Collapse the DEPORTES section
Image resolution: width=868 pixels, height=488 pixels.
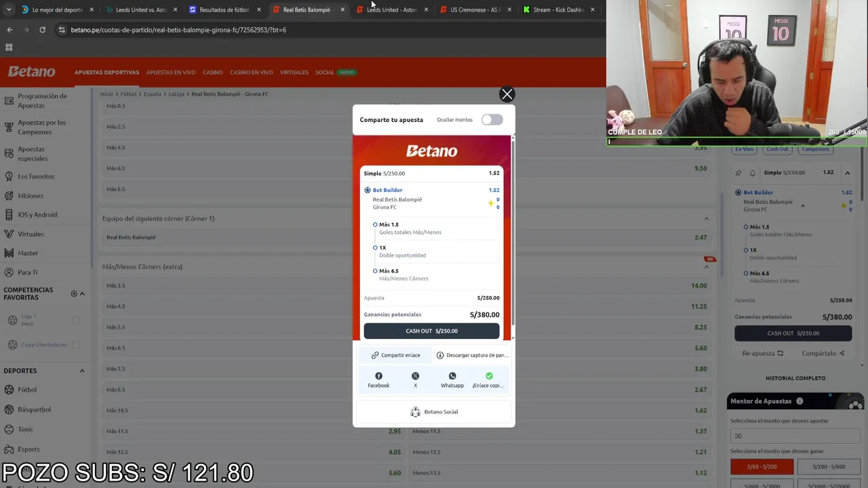click(x=82, y=371)
